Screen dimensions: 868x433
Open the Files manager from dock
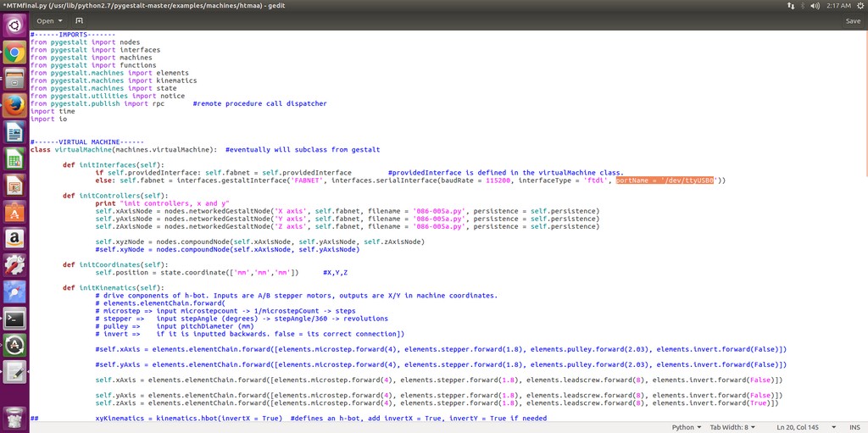click(x=14, y=80)
